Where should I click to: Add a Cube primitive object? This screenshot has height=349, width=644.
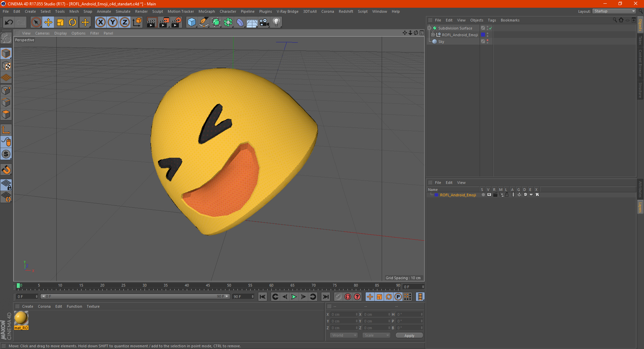[x=192, y=22]
